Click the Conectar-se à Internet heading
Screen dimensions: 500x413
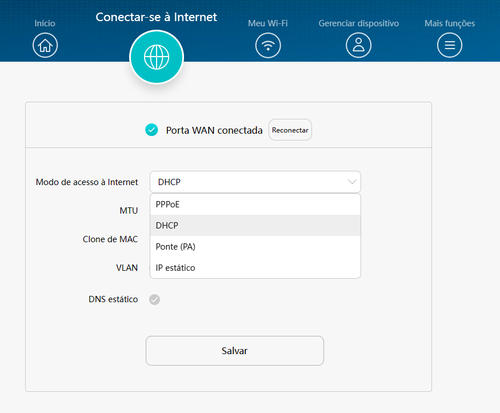tap(156, 17)
